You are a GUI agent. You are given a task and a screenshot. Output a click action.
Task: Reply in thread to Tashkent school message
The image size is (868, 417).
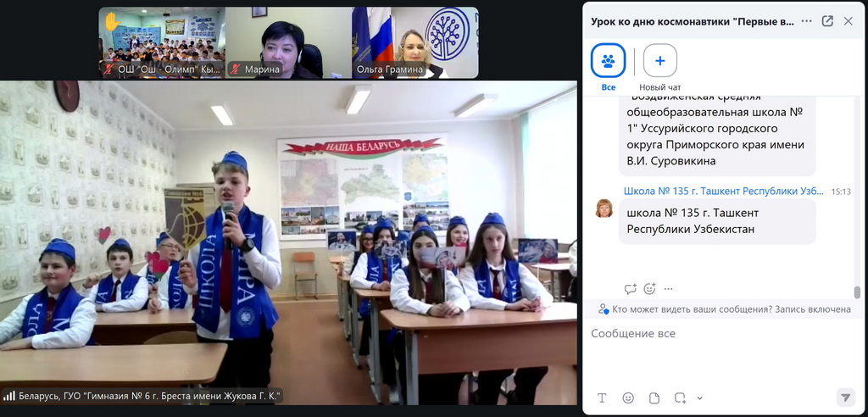pos(630,289)
